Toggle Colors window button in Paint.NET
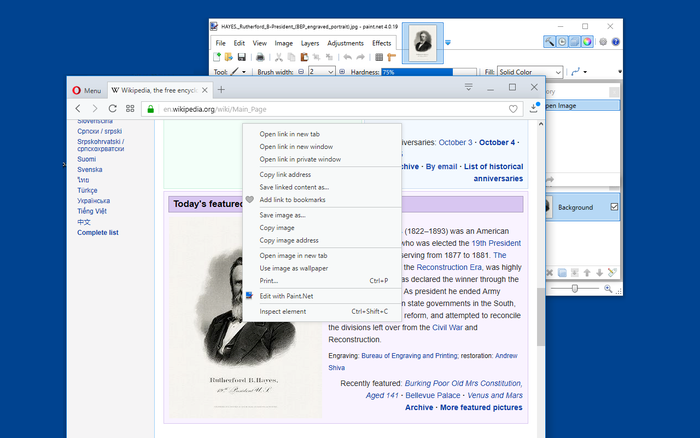The height and width of the screenshot is (438, 700). [x=587, y=42]
